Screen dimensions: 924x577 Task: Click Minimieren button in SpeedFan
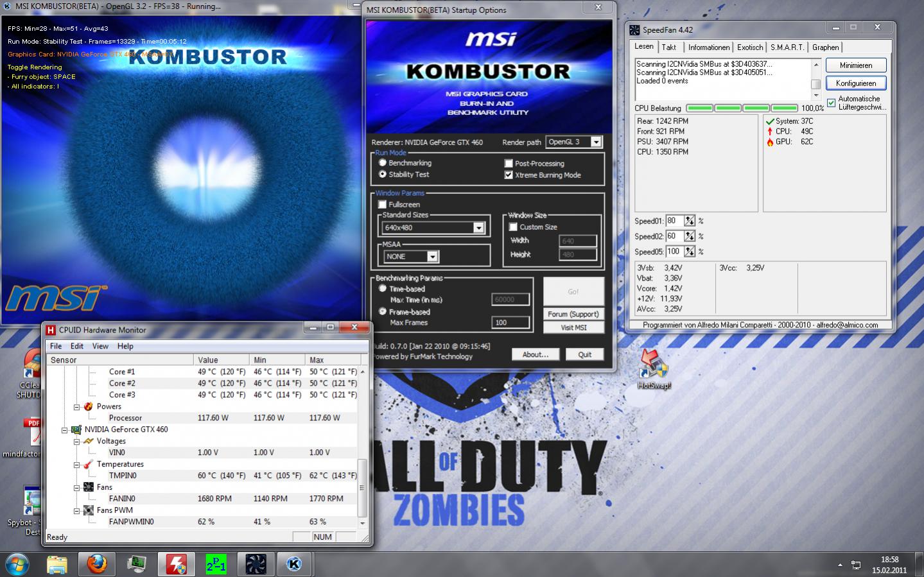click(855, 65)
